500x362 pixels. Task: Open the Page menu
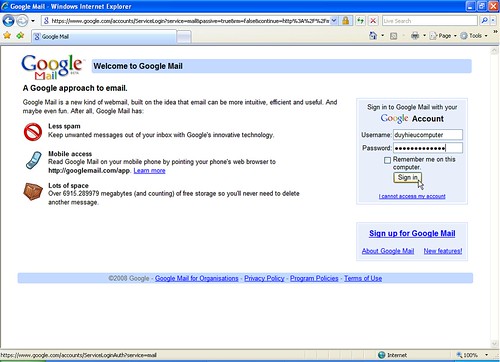click(442, 35)
